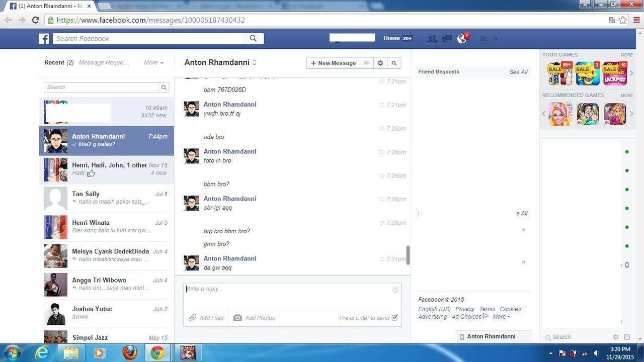644x362 pixels.
Task: Start a video call with camera icon
Action: (x=367, y=63)
